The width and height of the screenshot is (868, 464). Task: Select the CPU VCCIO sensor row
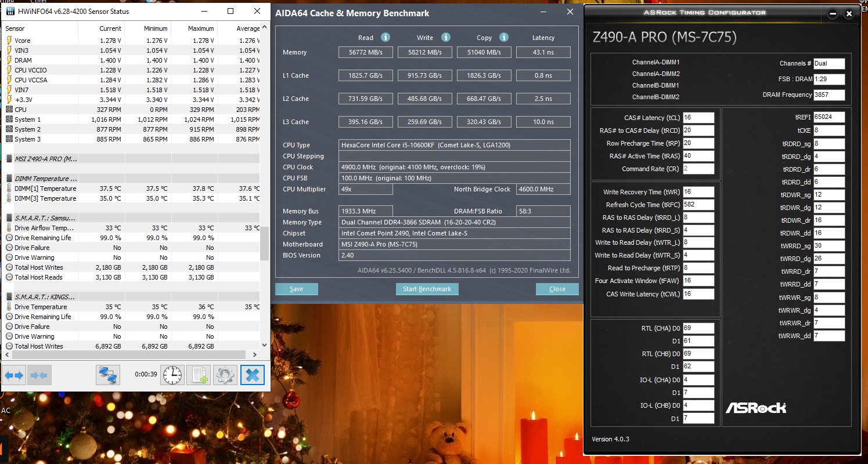point(132,70)
